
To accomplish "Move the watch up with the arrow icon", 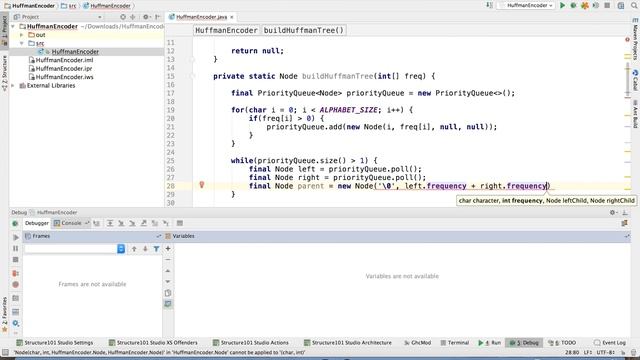I will tap(168, 271).
